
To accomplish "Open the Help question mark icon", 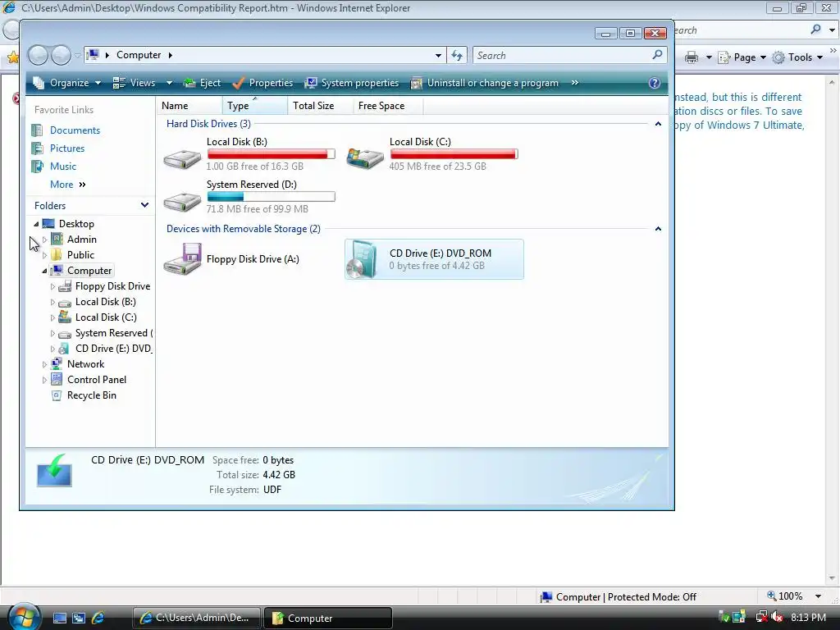I will click(x=654, y=83).
